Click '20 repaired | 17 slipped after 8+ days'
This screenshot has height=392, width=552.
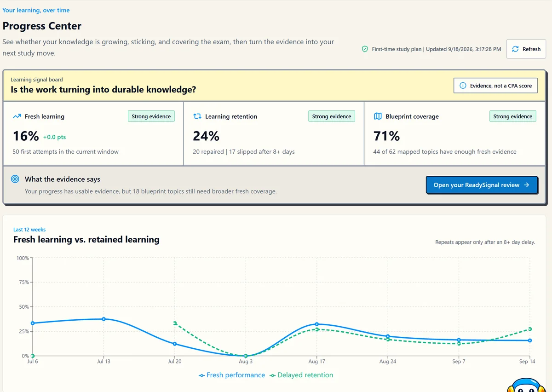[x=244, y=152]
